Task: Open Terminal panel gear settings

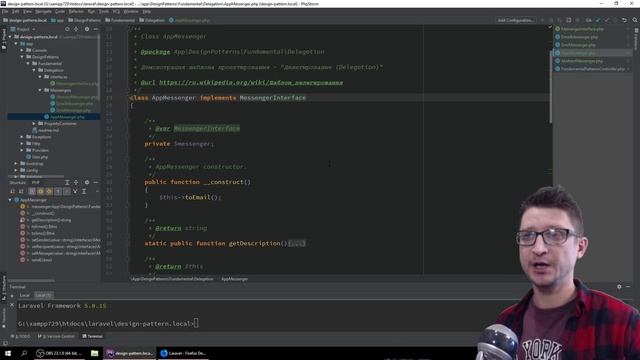Action: (x=619, y=287)
